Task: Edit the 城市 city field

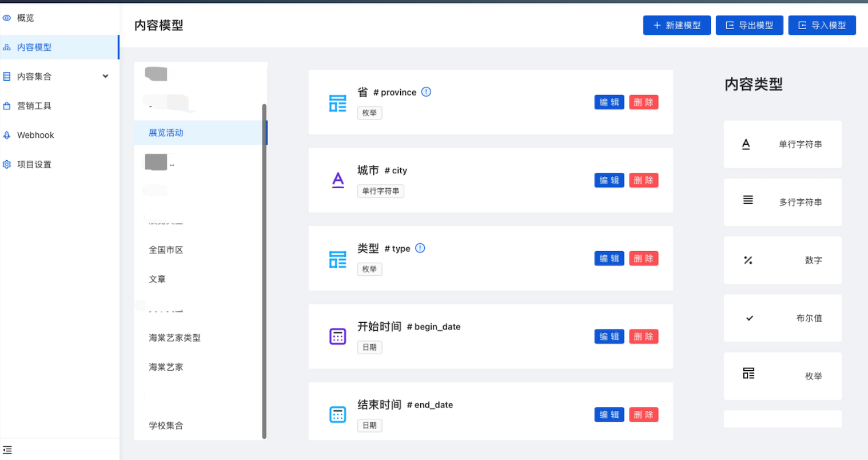Action: (x=609, y=180)
